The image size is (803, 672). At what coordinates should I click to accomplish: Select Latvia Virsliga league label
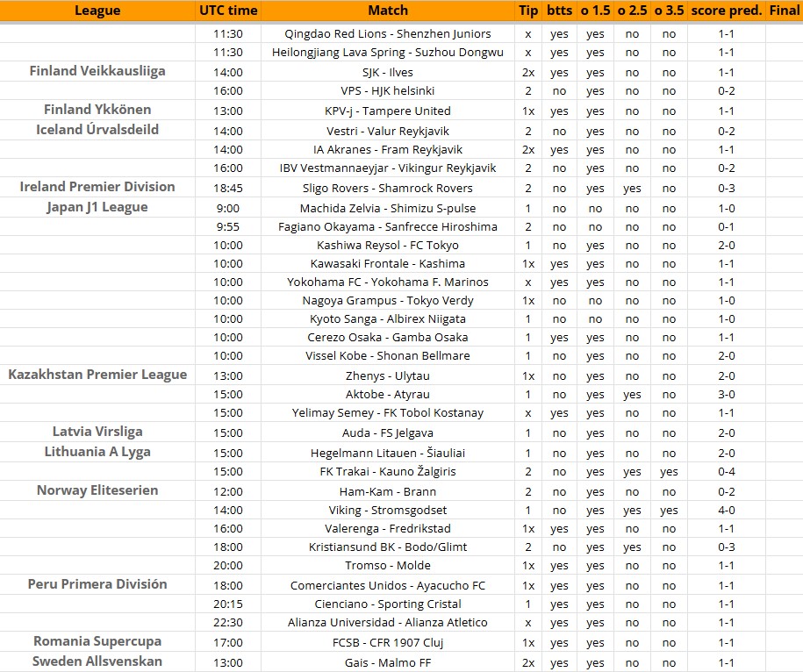[97, 432]
